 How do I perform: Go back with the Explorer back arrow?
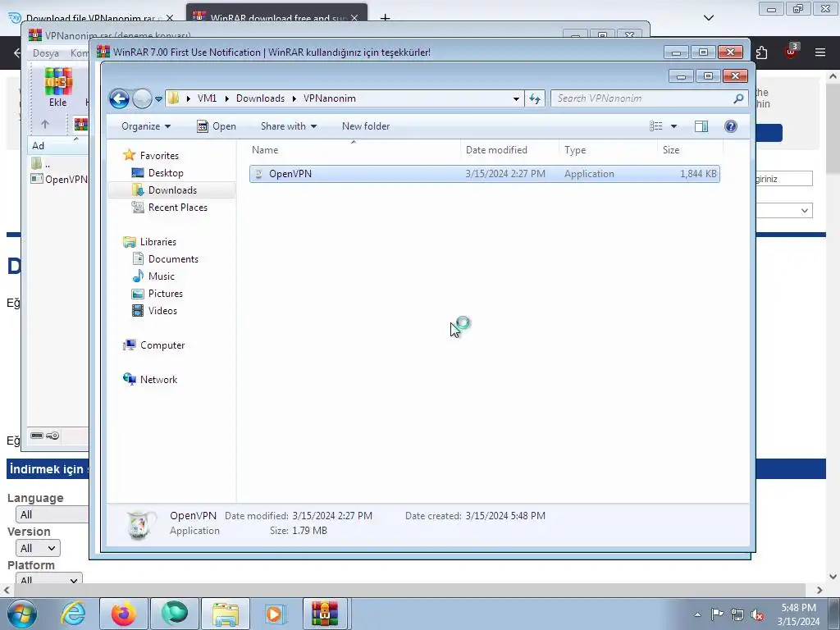[119, 98]
